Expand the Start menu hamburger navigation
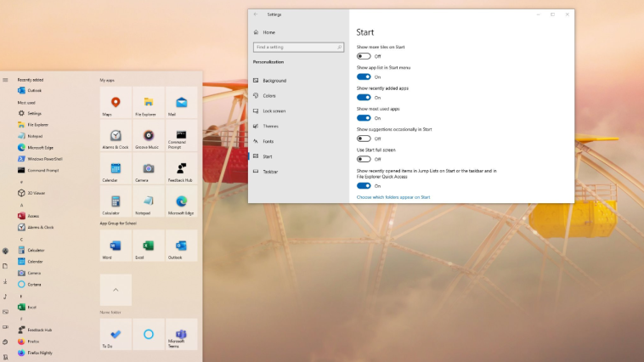Image resolution: width=644 pixels, height=362 pixels. 5,80
